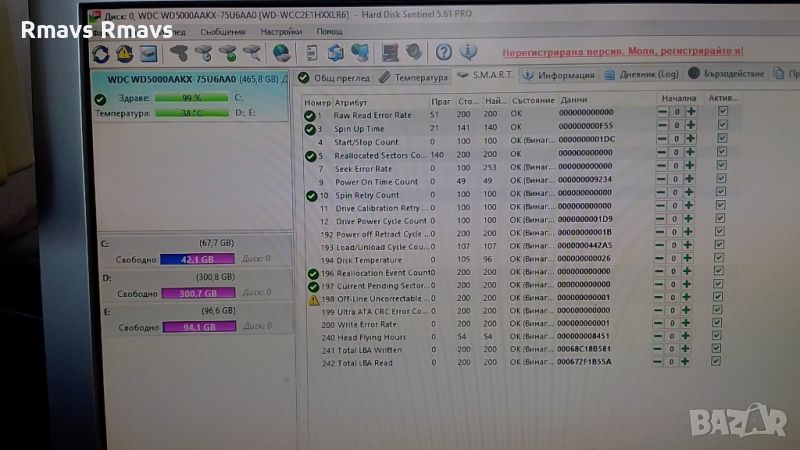Click the unregistered version registration link
Viewport: 800px width, 450px height.
622,50
